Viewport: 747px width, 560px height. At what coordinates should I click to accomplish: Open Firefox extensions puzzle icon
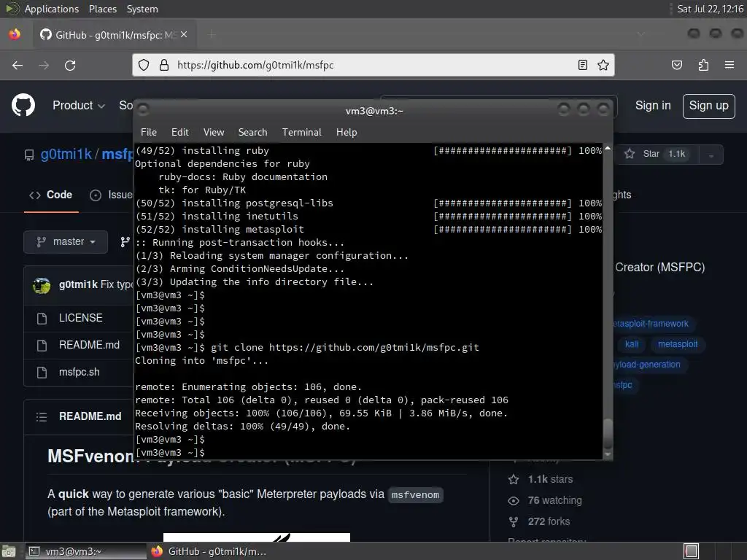(703, 65)
